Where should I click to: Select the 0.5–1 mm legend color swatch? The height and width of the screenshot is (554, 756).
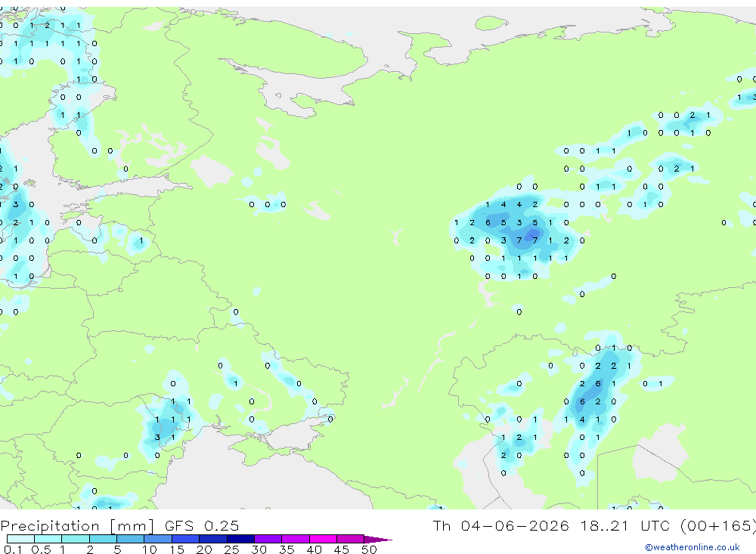[48, 539]
